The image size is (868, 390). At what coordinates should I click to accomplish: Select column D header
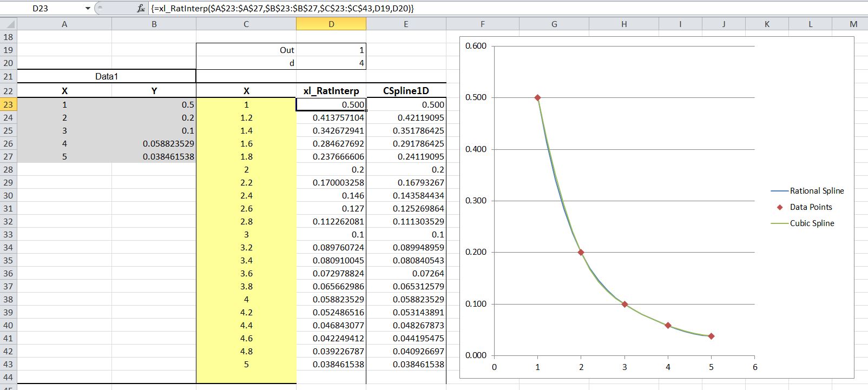pos(331,24)
